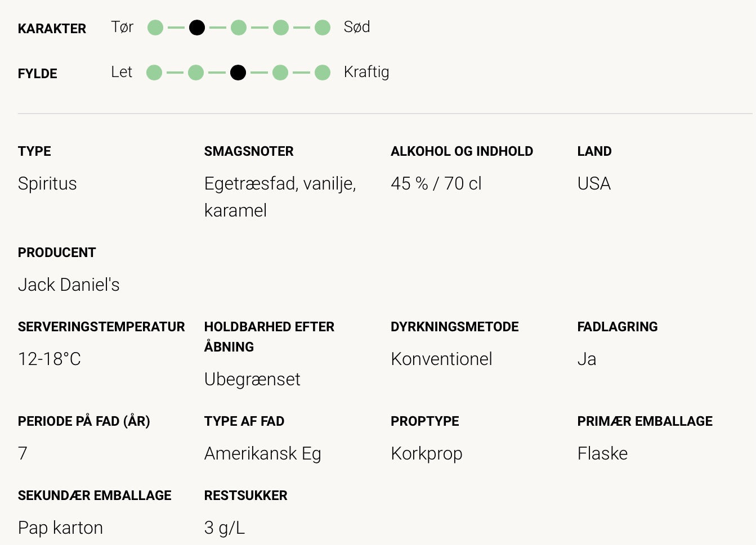
Task: Click the black dot on the Fylde scale
Action: click(238, 73)
